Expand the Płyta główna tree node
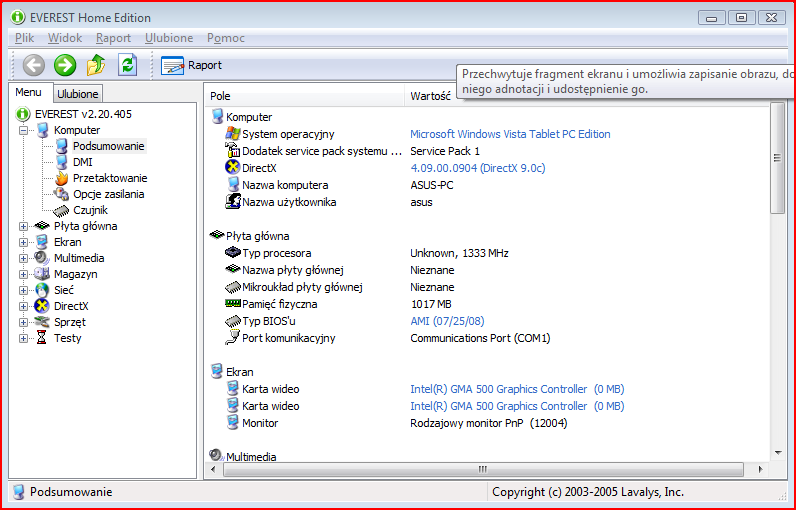This screenshot has height=510, width=796. point(23,226)
